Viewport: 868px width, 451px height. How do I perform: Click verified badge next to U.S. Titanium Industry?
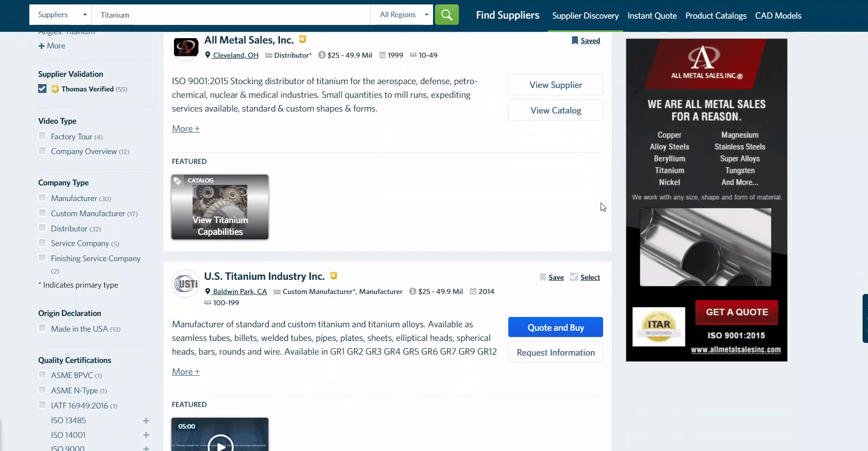[333, 275]
